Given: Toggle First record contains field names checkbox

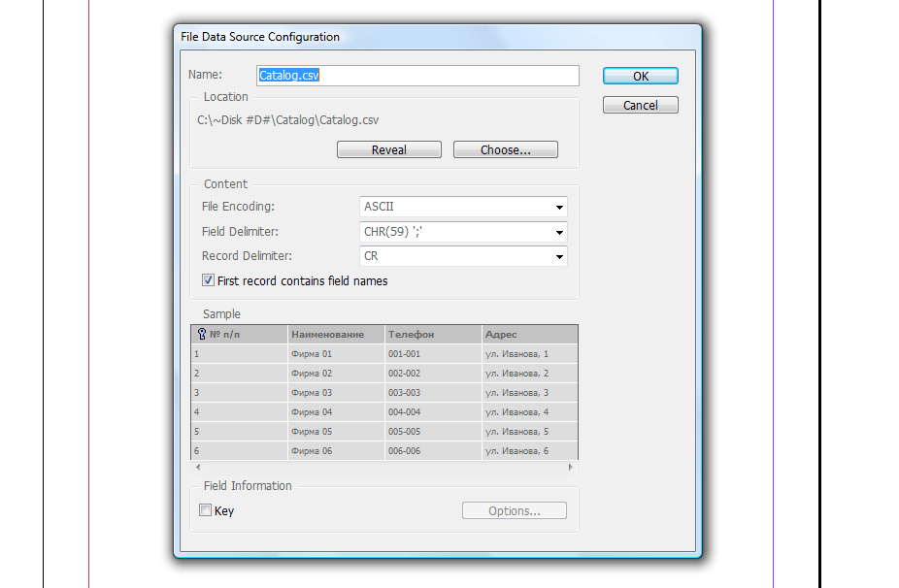Looking at the screenshot, I should 208,280.
